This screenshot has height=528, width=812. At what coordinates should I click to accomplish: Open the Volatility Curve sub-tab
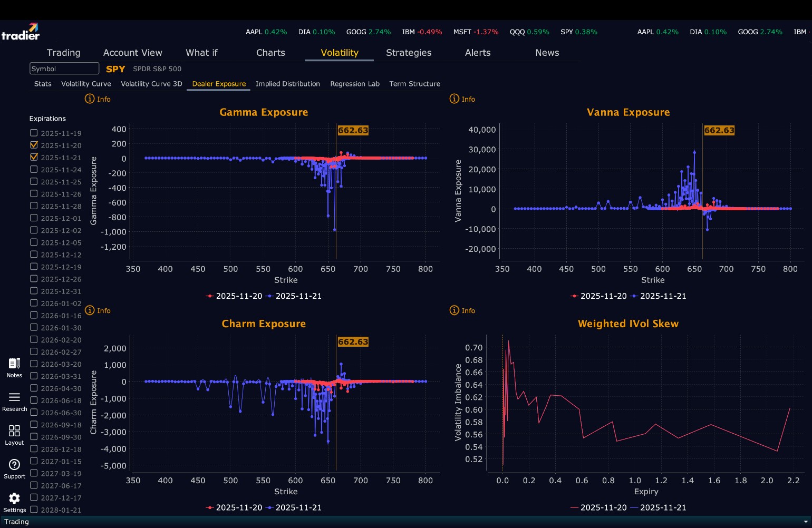(x=86, y=84)
